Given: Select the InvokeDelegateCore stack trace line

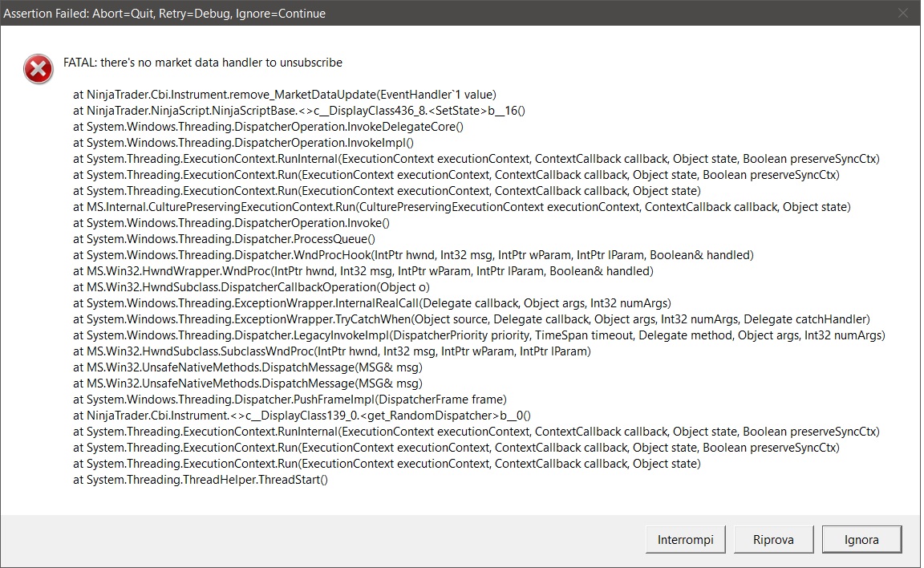Looking at the screenshot, I should (269, 127).
